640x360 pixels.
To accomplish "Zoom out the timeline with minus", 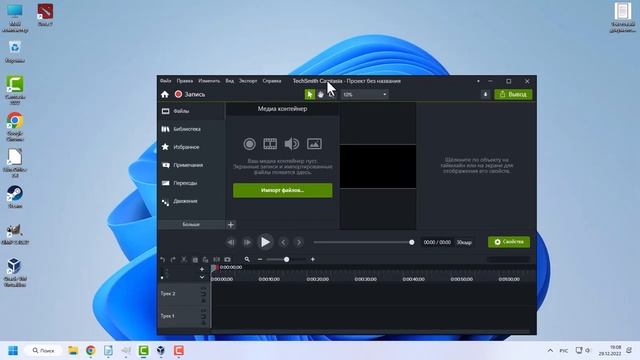I will point(260,260).
